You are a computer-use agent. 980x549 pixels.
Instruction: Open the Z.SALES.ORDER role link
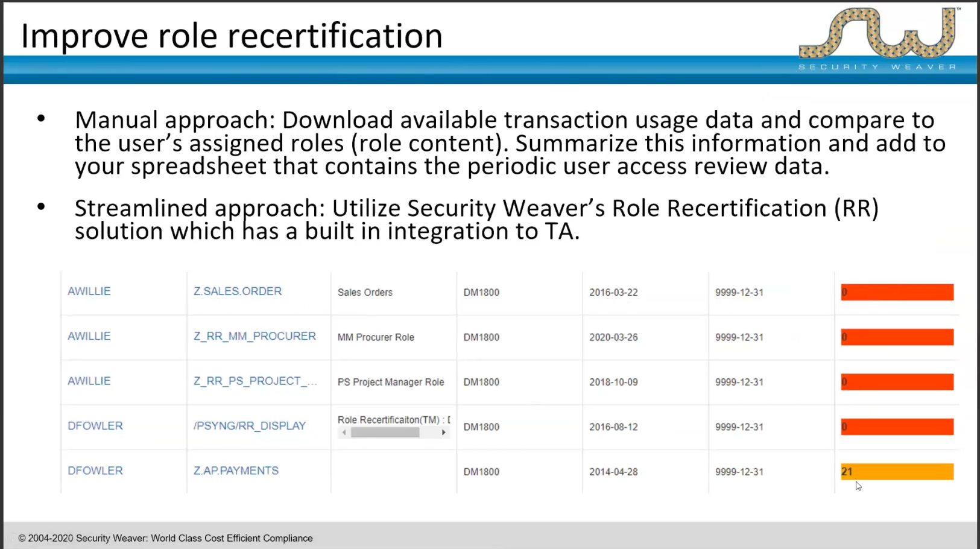(x=238, y=291)
